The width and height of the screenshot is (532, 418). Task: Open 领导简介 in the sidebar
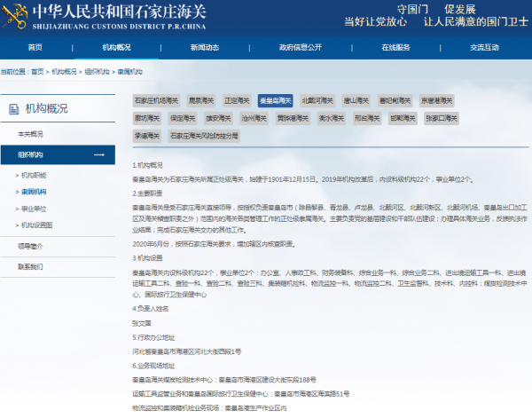click(x=30, y=246)
